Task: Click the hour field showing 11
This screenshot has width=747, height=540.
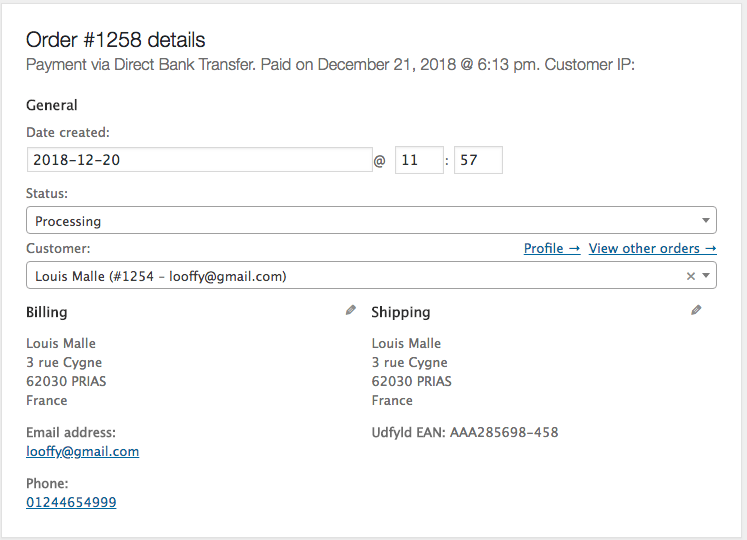Action: pyautogui.click(x=419, y=160)
